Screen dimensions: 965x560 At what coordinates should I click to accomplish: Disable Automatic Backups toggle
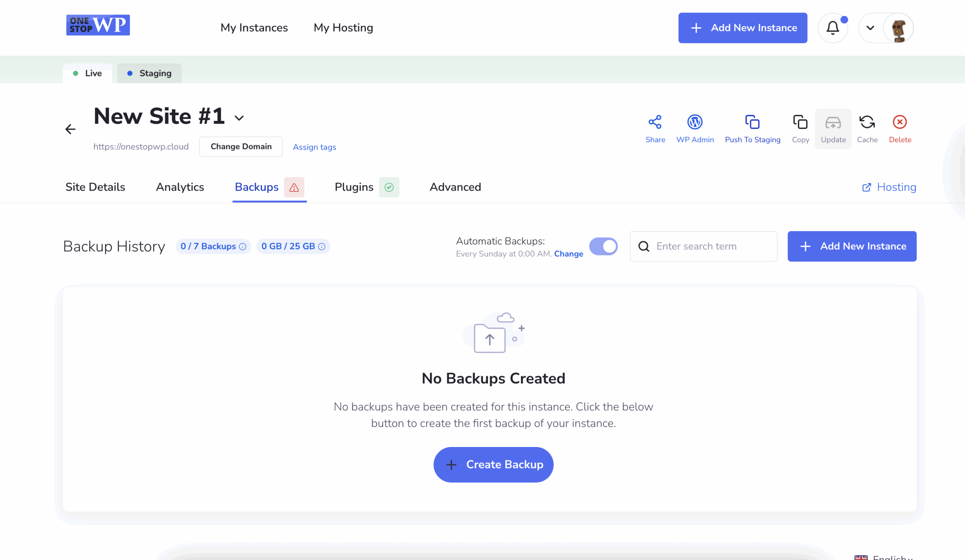(x=604, y=246)
